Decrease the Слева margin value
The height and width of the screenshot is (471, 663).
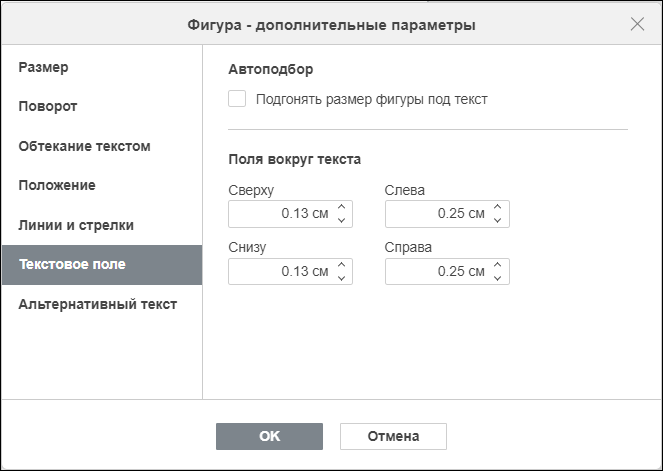coord(498,221)
